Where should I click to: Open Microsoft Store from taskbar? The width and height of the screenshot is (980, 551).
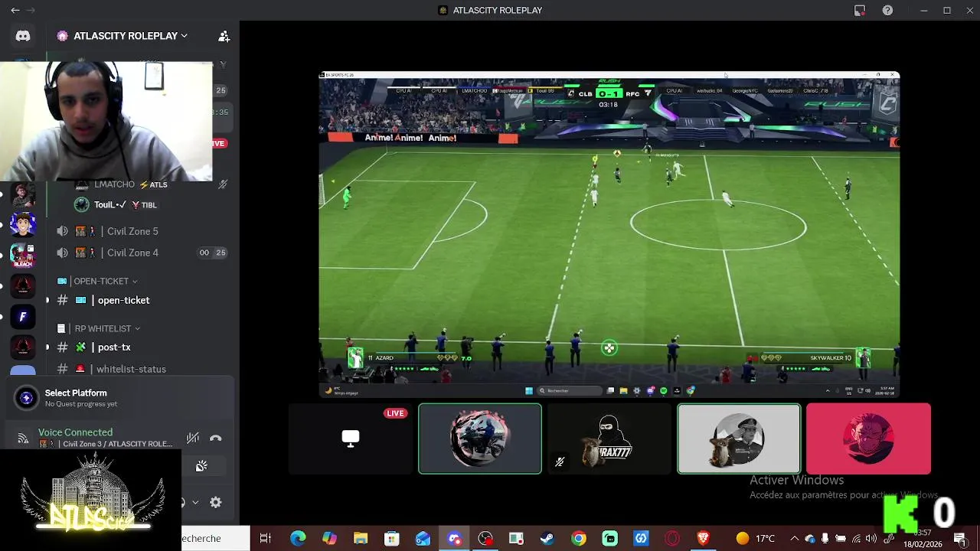tap(392, 539)
